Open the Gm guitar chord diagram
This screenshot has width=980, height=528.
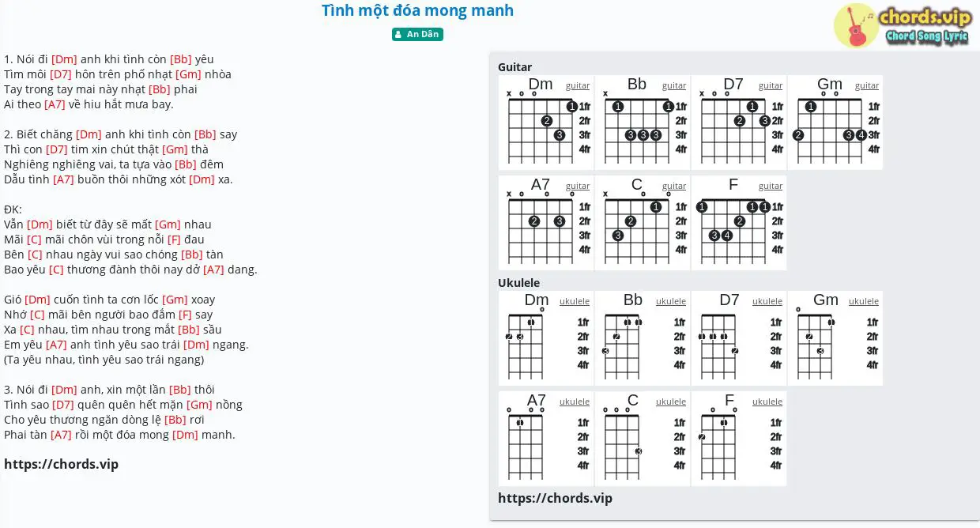[835, 123]
